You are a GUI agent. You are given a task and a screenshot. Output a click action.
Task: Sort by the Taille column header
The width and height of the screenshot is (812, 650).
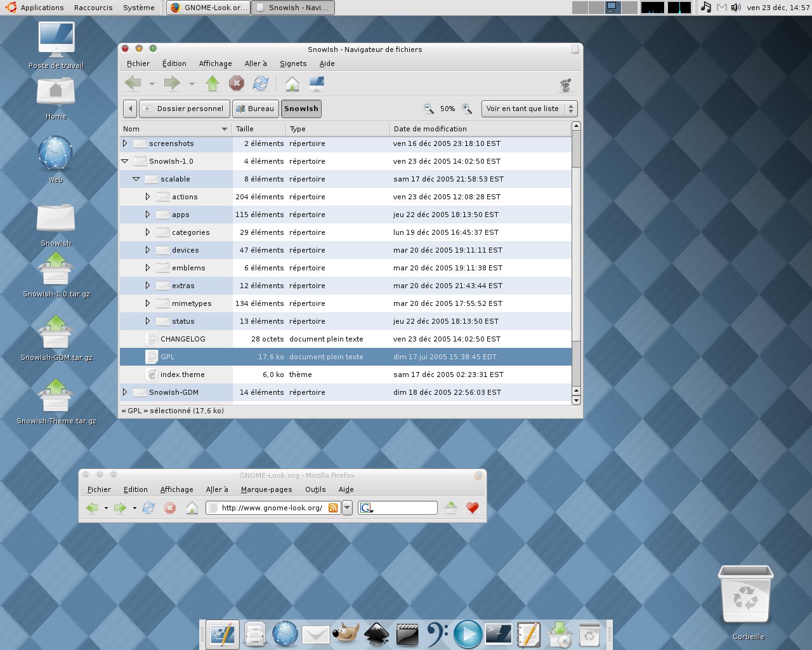(259, 129)
